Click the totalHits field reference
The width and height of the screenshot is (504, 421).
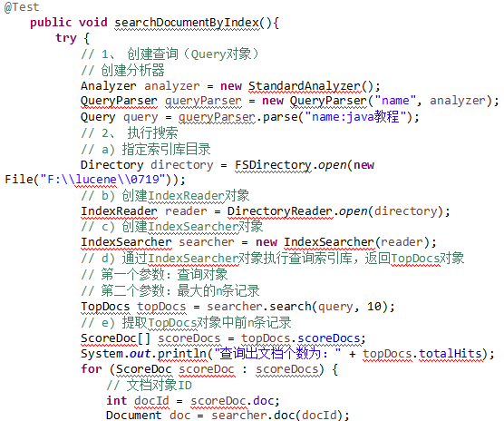(x=450, y=354)
